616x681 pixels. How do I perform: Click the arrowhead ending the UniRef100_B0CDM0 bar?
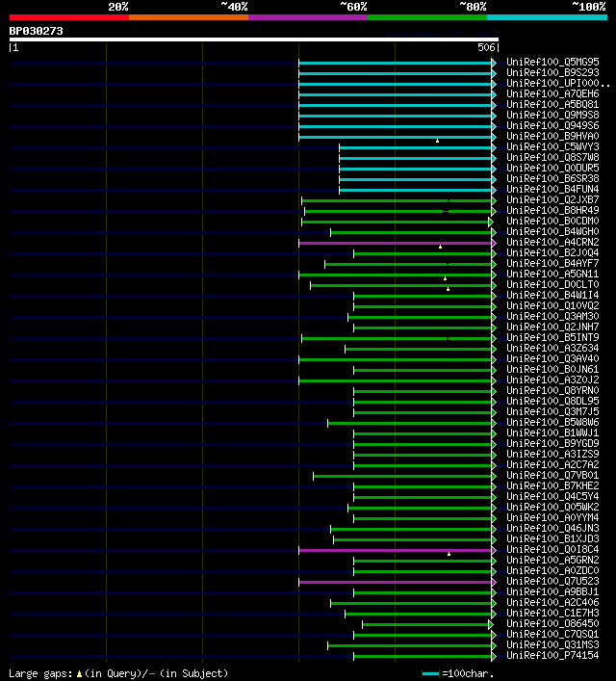pos(491,222)
